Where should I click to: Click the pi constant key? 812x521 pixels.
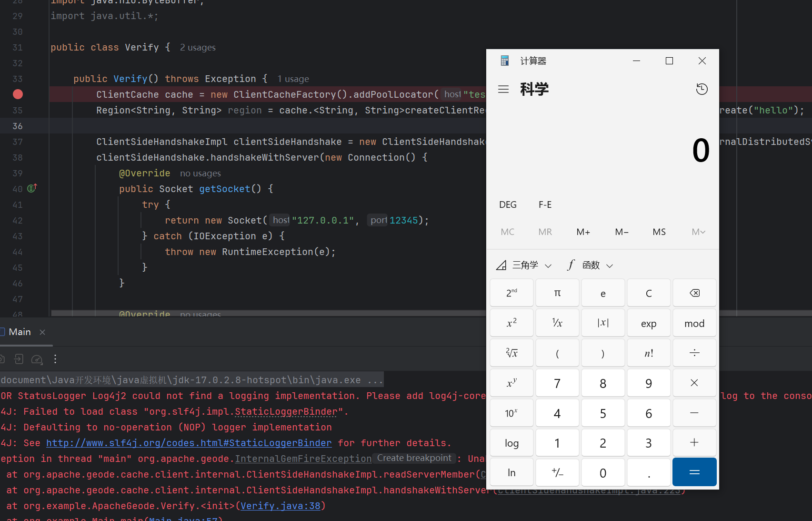tap(557, 293)
